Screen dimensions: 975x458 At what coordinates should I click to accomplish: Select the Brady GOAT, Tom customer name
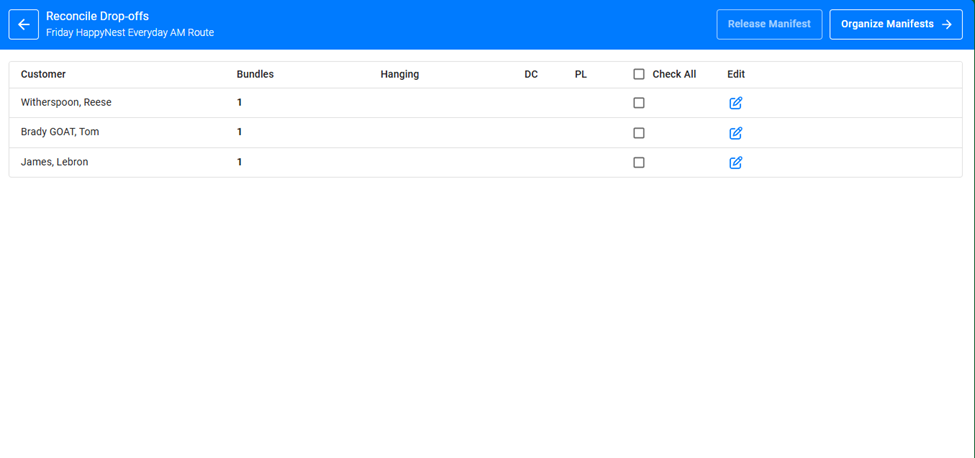click(60, 132)
